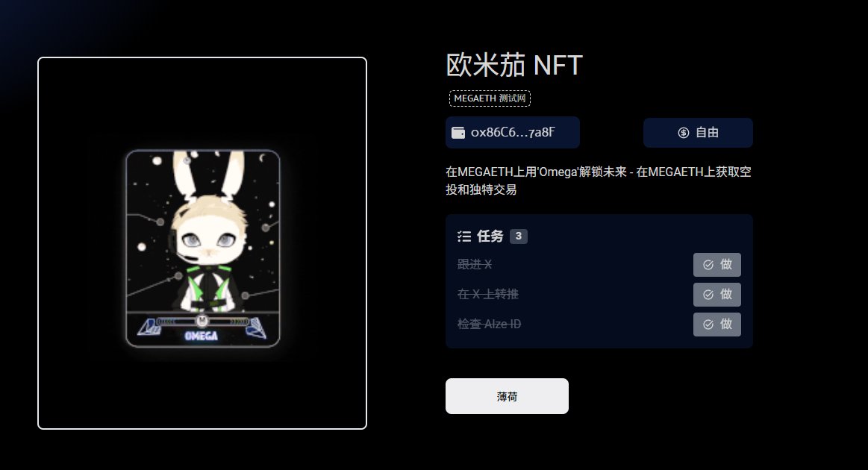
Task: Click the dollar coin icon beside 自由
Action: tap(684, 133)
